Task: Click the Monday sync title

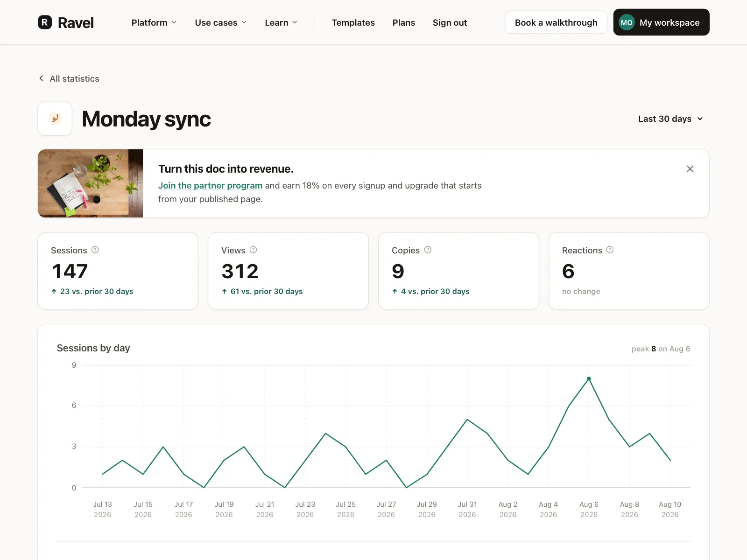Action: pyautogui.click(x=146, y=119)
